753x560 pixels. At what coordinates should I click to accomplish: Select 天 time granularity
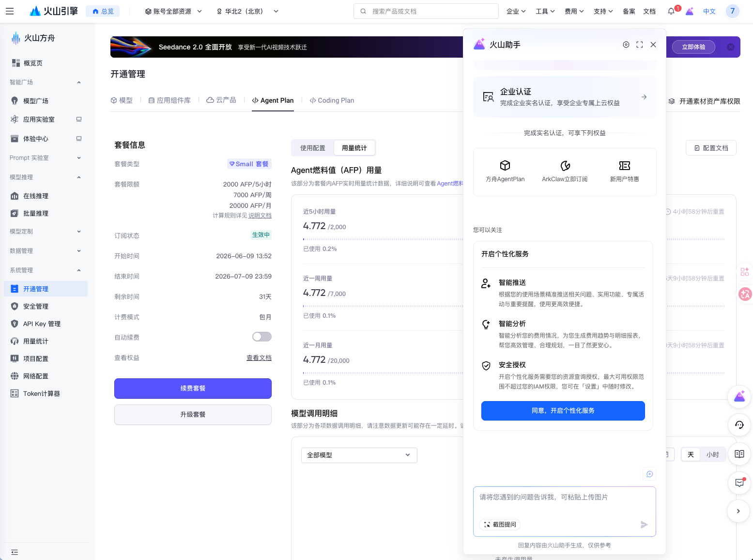[x=691, y=454]
